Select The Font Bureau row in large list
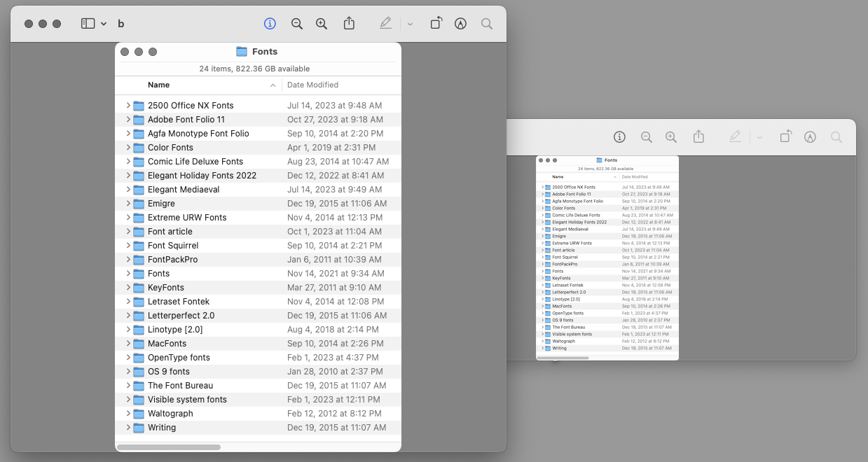The height and width of the screenshot is (462, 868). (x=259, y=385)
